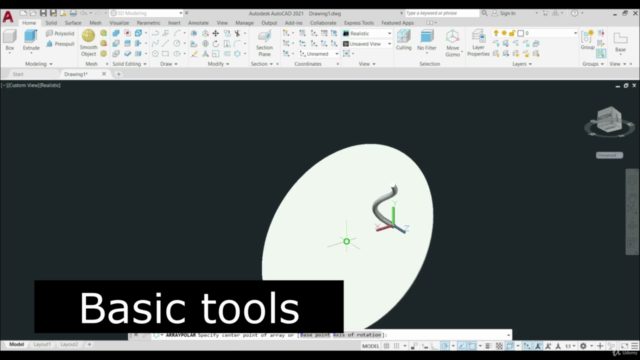Toggle transparency in status bar

499,346
